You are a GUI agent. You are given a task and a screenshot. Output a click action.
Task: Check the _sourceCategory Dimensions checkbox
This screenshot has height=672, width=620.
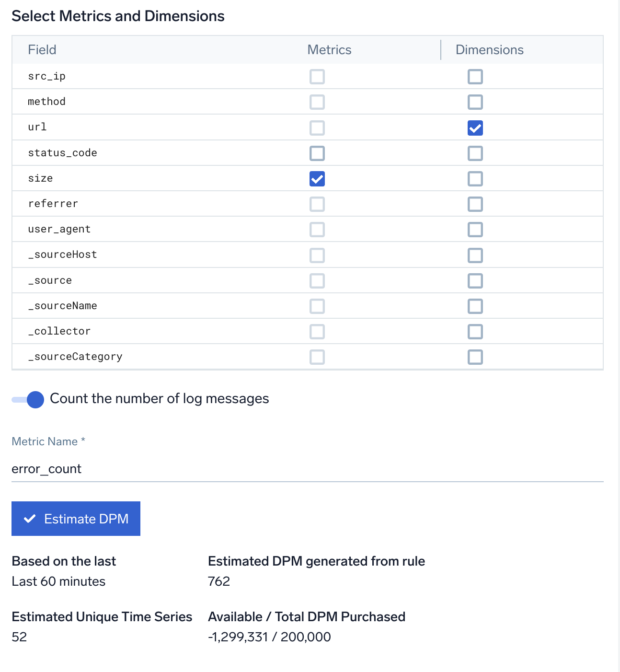tap(475, 357)
